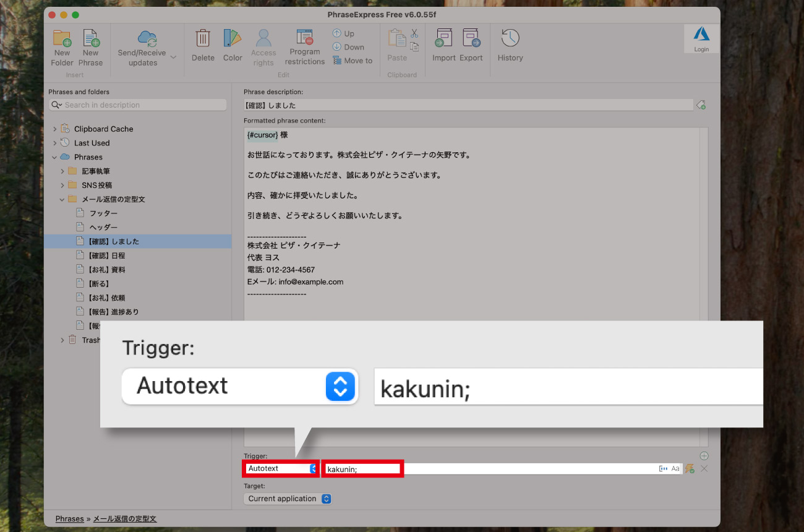Image resolution: width=804 pixels, height=532 pixels.
Task: Toggle the Aa case sensitivity icon
Action: pos(675,469)
